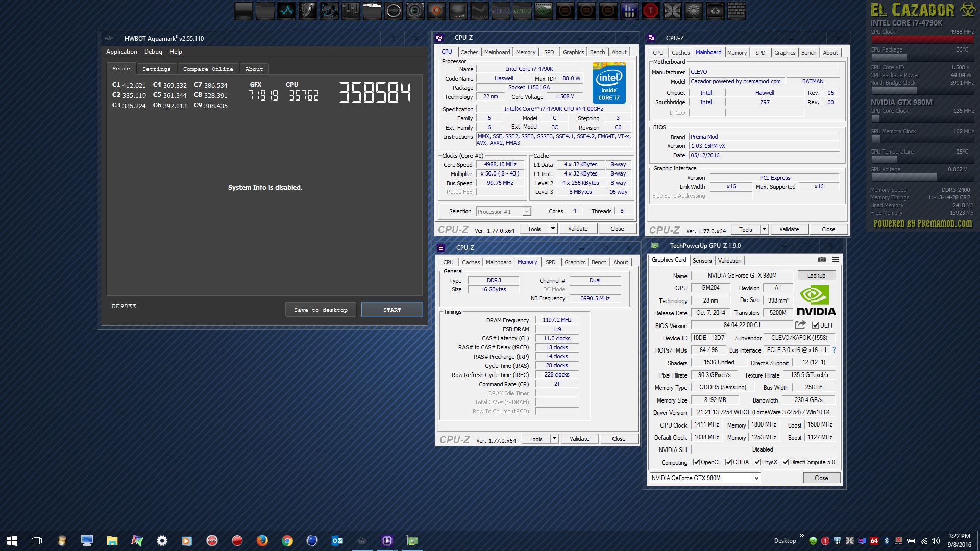Open the audio mixer sliders dock icon

click(x=351, y=11)
